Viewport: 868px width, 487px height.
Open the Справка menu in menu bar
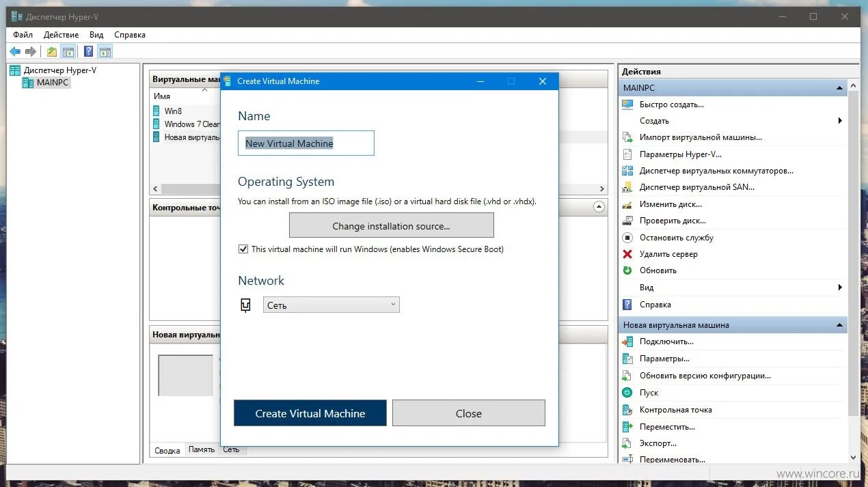tap(130, 35)
